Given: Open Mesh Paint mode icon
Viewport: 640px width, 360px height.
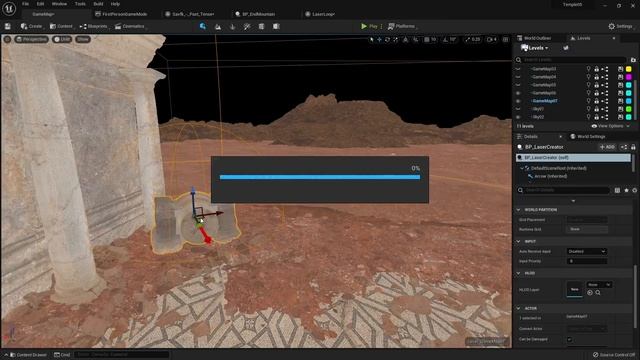Looking at the screenshot, I should tap(247, 27).
